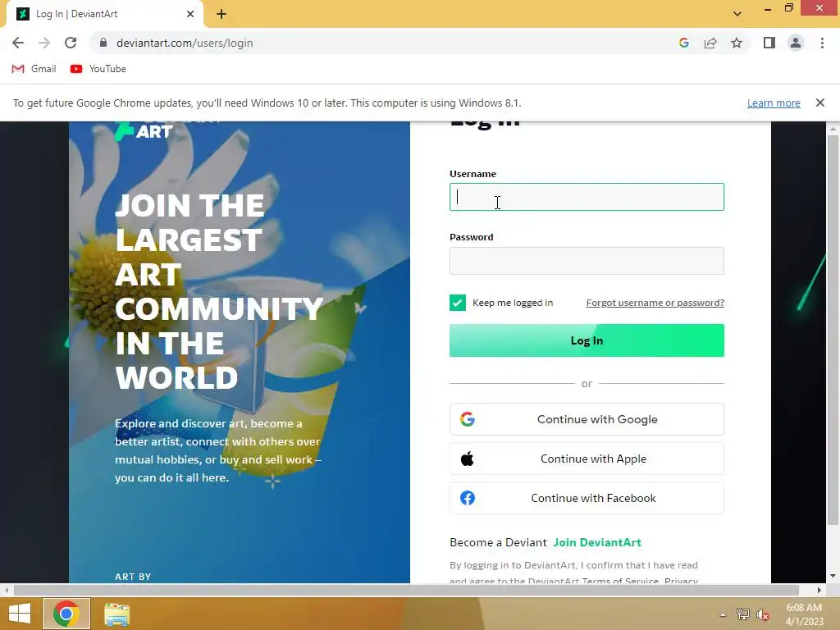Open the YouTube bookmark
The image size is (840, 630).
[98, 69]
